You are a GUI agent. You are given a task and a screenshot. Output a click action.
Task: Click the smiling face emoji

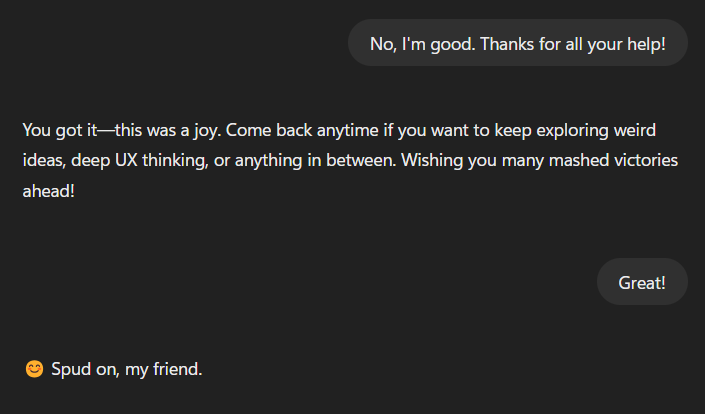(34, 369)
